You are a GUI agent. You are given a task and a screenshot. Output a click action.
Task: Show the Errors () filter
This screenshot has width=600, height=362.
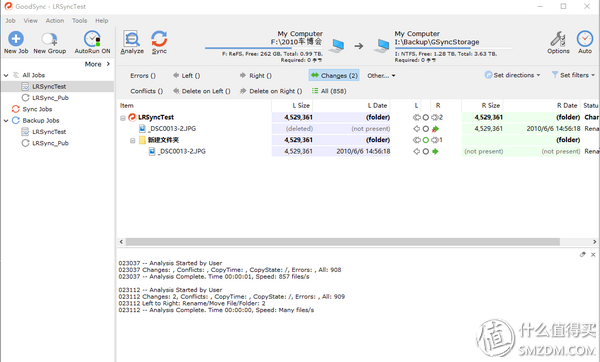pyautogui.click(x=143, y=76)
